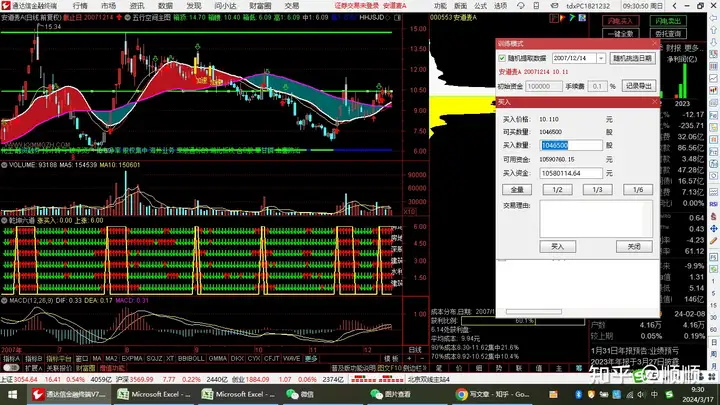The width and height of the screenshot is (720, 405).
Task: Collapse MACD indicator panel circle toggle
Action: click(4, 300)
